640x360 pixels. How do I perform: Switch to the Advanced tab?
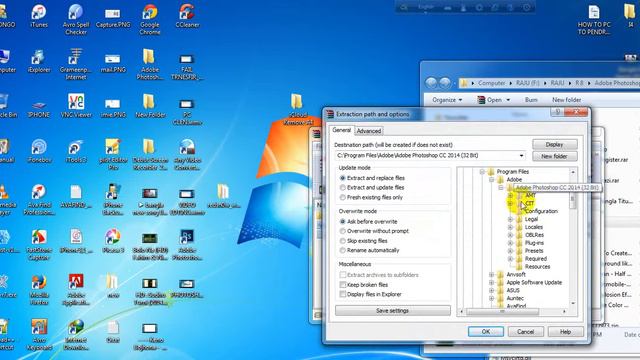[369, 131]
